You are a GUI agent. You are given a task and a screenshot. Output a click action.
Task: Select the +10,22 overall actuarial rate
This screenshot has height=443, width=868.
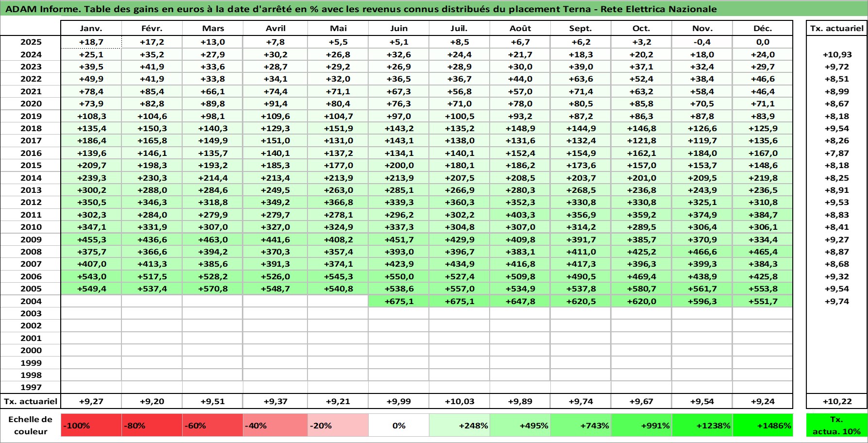(836, 401)
